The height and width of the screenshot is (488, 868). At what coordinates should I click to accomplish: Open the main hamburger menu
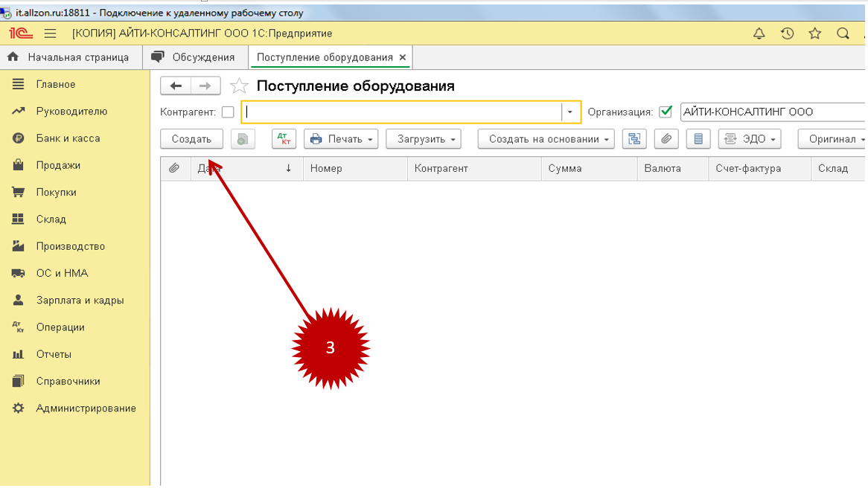click(51, 33)
